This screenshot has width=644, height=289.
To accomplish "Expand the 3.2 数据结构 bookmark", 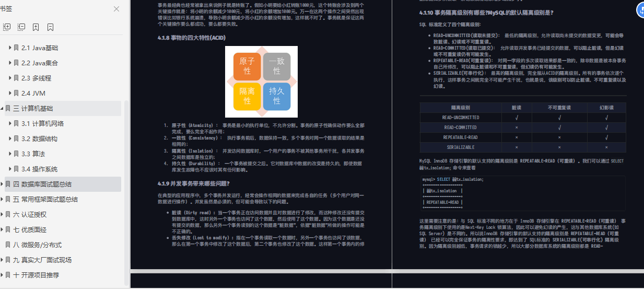I will [x=9, y=138].
